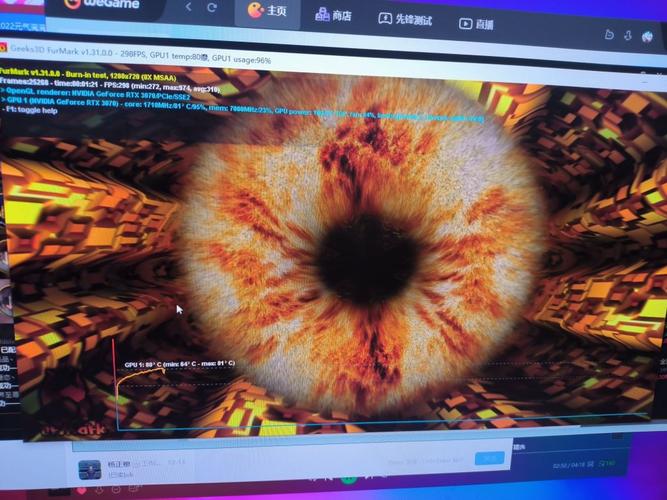Click the album thumbnail beside 杨正卿
Viewport: 667px width, 500px height.
[89, 468]
